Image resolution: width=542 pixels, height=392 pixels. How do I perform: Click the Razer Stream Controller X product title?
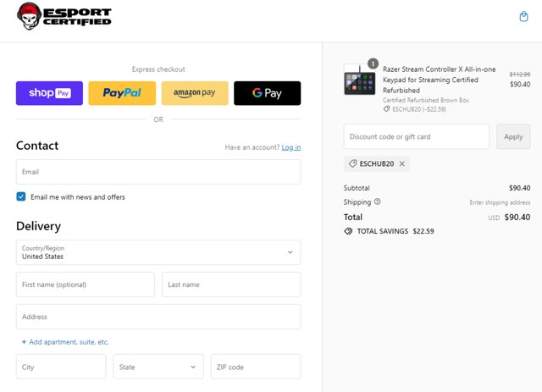(x=439, y=80)
